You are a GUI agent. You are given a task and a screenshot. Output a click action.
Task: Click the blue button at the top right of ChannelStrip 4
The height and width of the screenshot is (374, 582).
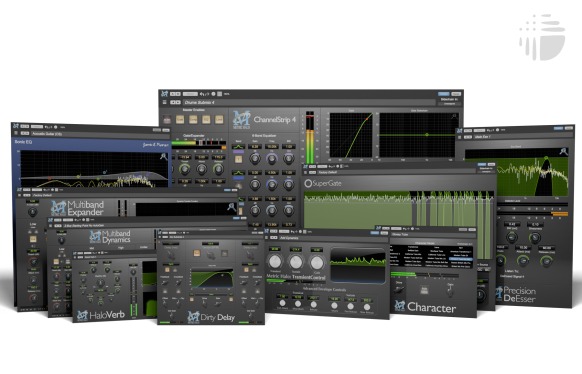[444, 94]
